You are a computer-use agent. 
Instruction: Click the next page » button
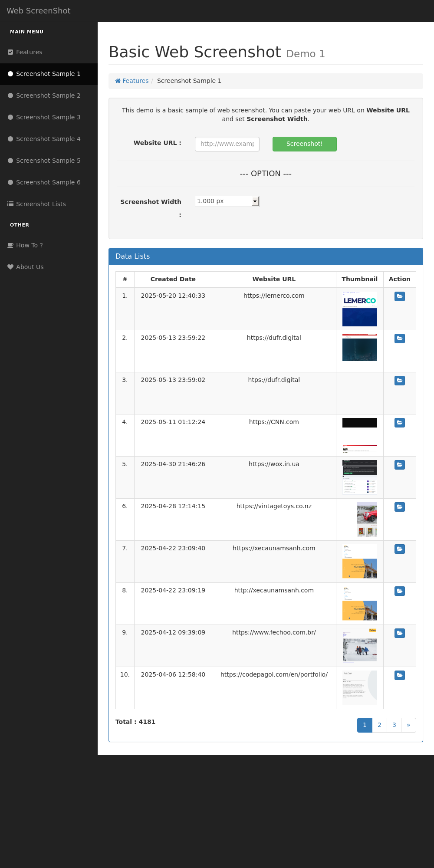click(408, 725)
